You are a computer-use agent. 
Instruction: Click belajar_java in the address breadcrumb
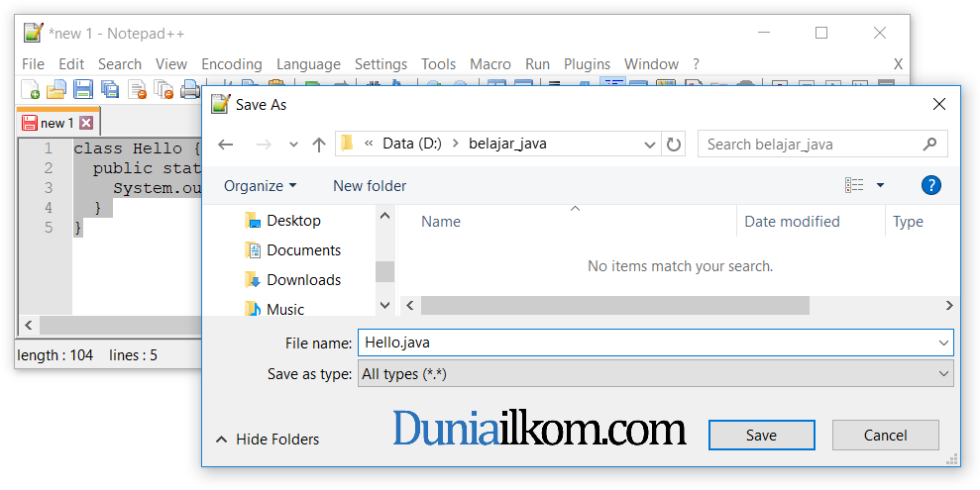507,144
